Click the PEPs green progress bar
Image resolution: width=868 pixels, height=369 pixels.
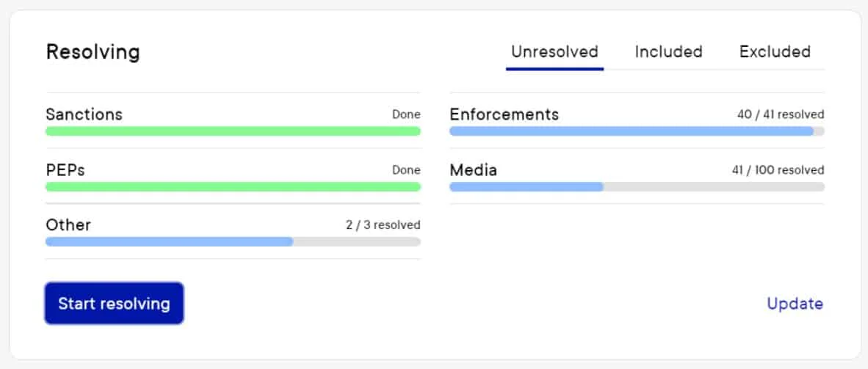[x=233, y=187]
